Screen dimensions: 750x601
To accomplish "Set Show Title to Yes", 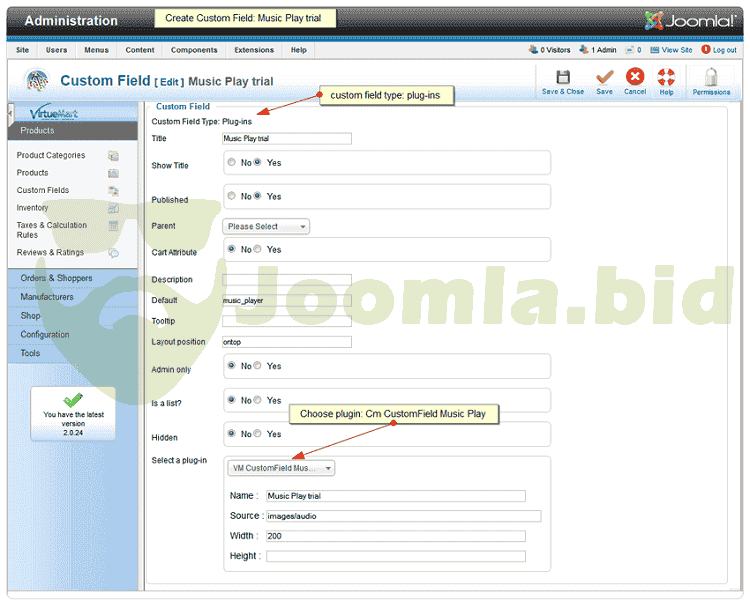I will (x=257, y=162).
